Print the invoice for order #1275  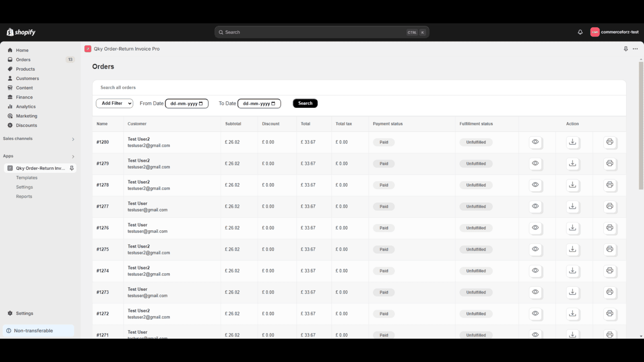[x=610, y=249]
